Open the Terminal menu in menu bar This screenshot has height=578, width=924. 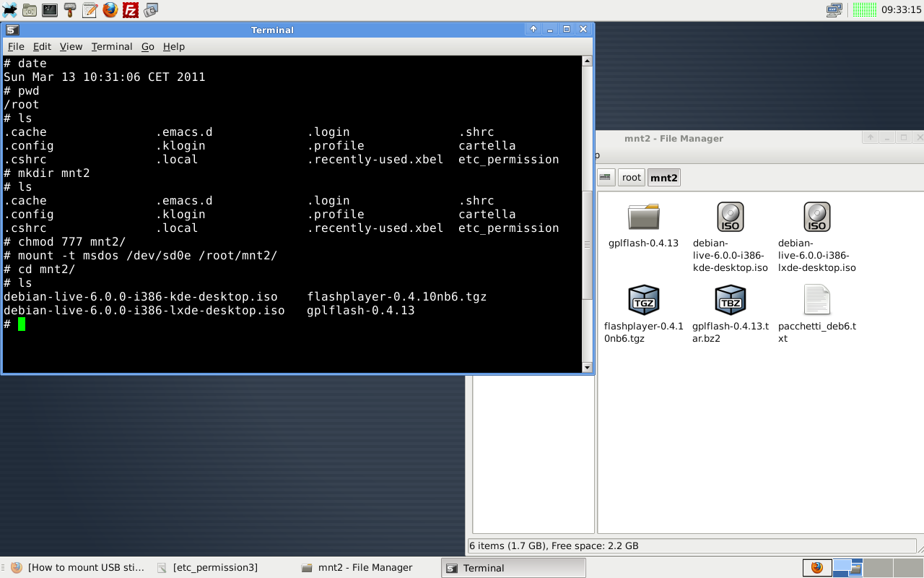tap(111, 46)
